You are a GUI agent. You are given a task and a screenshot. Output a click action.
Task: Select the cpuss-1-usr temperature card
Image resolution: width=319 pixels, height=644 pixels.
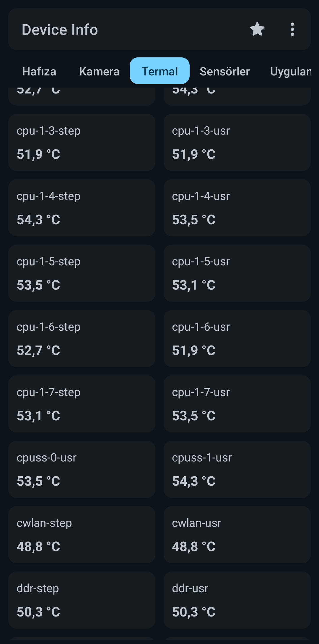pos(237,469)
